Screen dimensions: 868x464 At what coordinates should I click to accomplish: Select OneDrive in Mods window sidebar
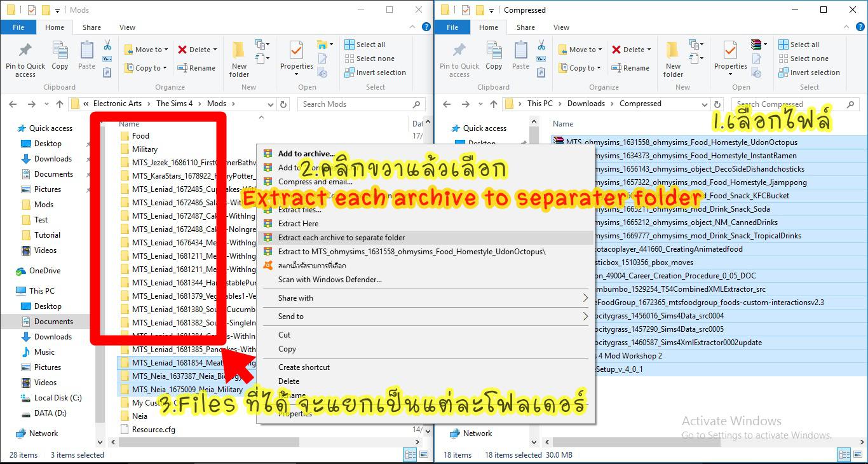pyautogui.click(x=44, y=271)
